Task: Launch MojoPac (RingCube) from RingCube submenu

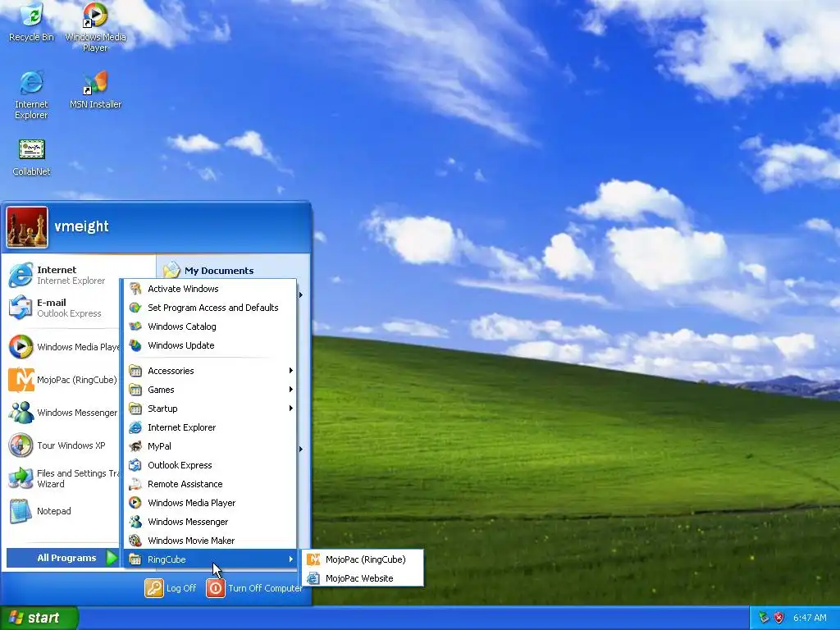Action: pyautogui.click(x=363, y=559)
